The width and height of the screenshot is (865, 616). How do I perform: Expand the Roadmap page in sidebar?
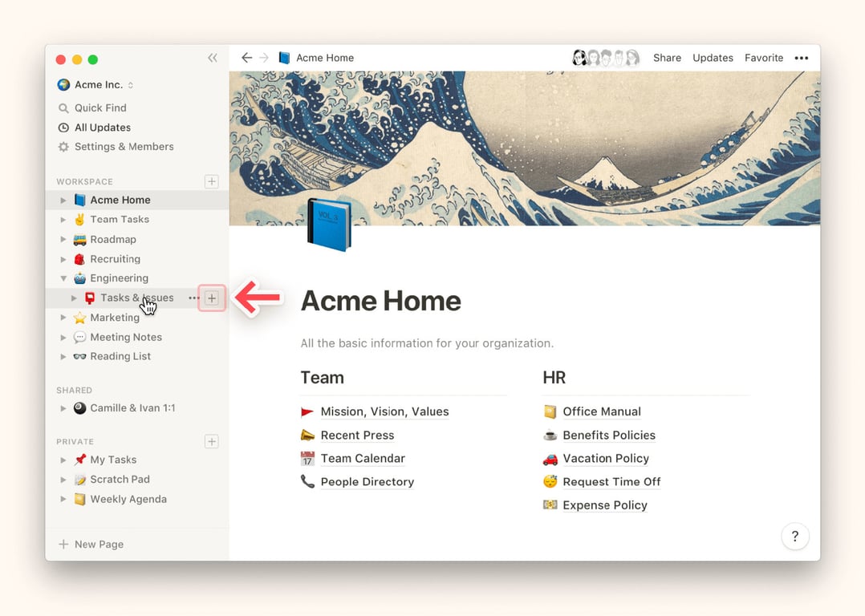[x=63, y=239]
